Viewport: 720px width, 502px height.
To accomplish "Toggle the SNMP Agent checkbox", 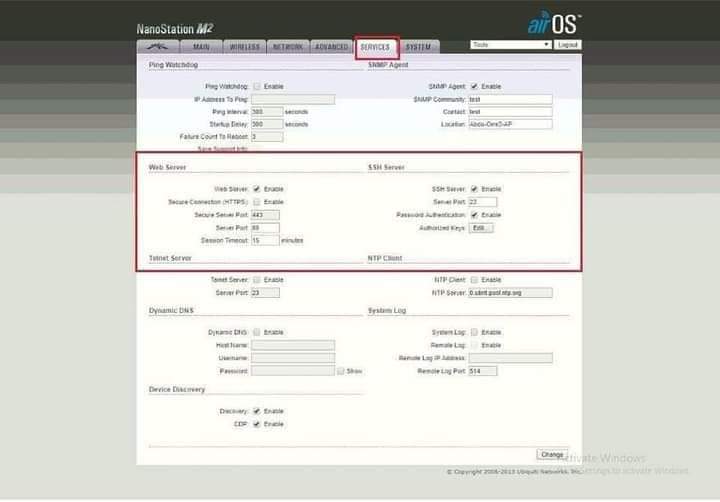I will 474,87.
